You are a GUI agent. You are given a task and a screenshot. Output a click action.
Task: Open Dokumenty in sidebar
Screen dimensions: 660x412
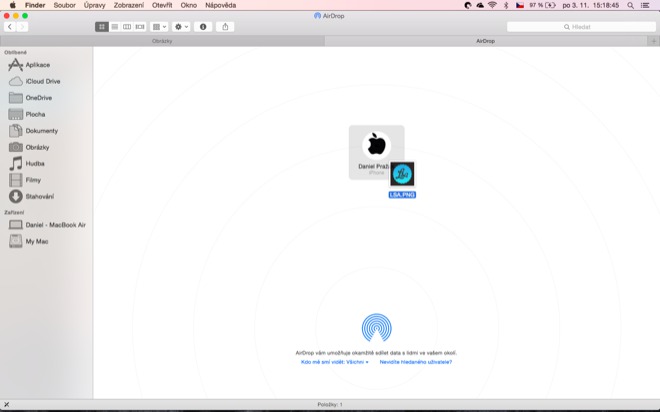click(x=33, y=131)
